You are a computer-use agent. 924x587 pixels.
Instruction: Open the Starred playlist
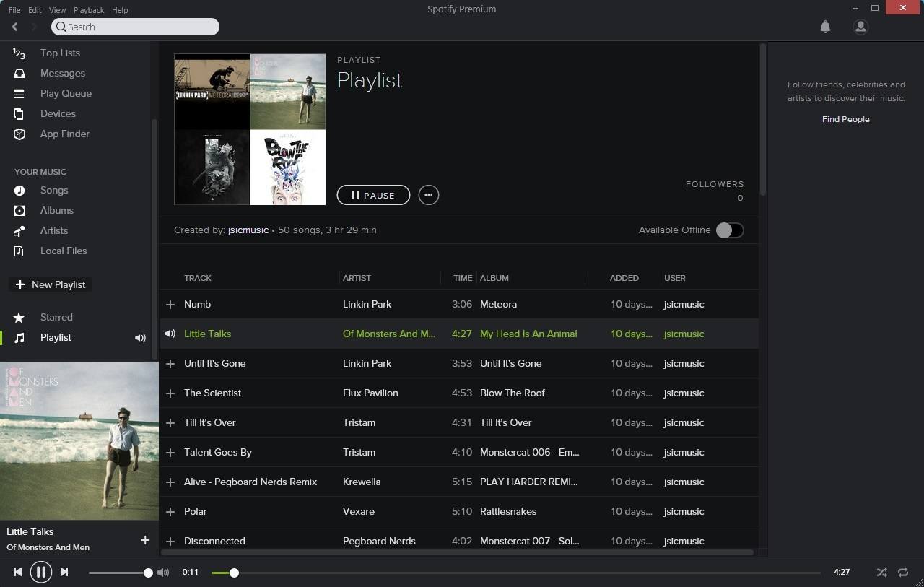56,317
